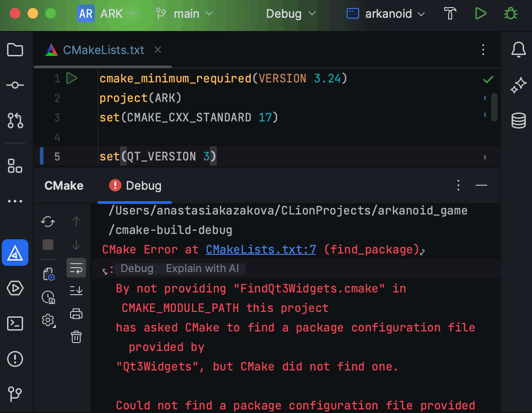Screen dimensions: 532x413
Task: Click the Build hammer icon
Action: [x=450, y=14]
